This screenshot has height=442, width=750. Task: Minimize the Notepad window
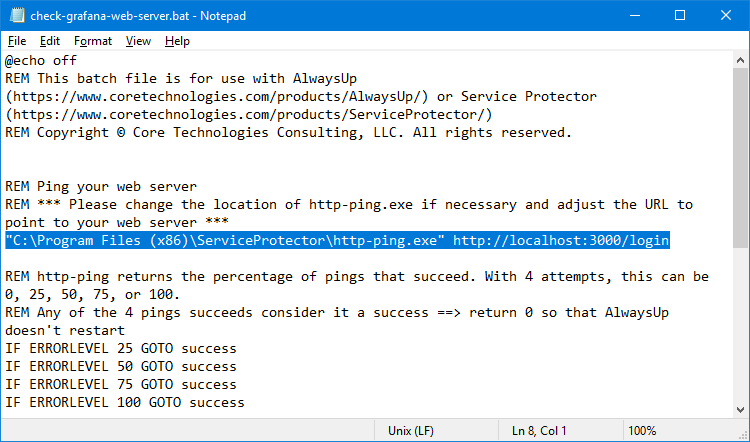[635, 15]
